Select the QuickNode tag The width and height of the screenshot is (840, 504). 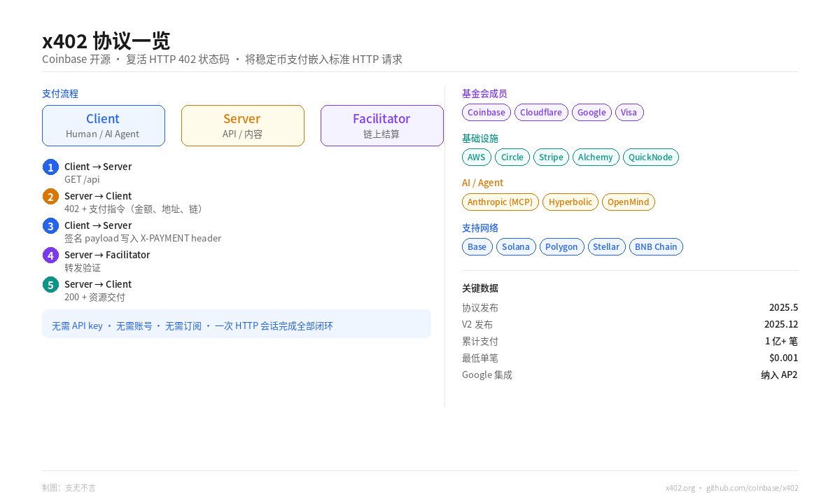[x=650, y=157]
